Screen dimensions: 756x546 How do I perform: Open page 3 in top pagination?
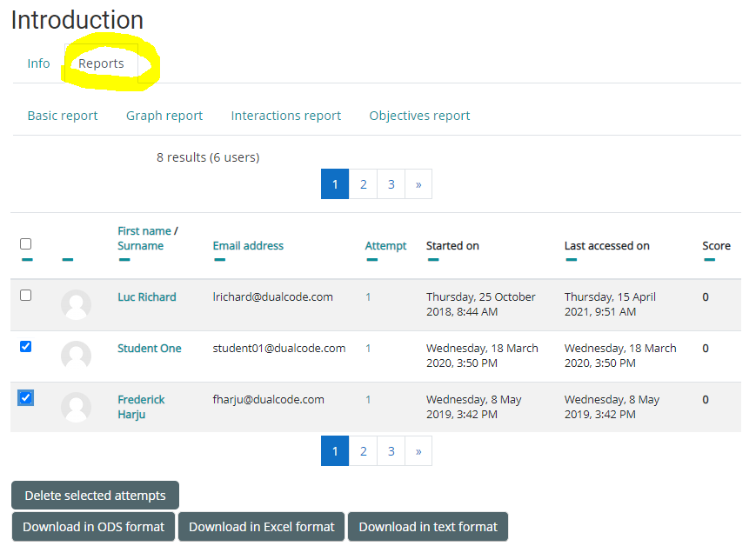point(391,184)
